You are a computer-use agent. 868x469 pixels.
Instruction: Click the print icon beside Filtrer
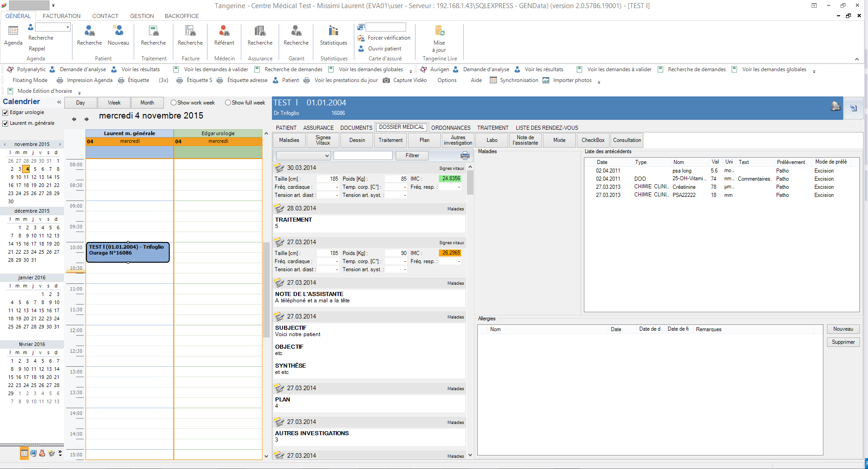pyautogui.click(x=465, y=156)
